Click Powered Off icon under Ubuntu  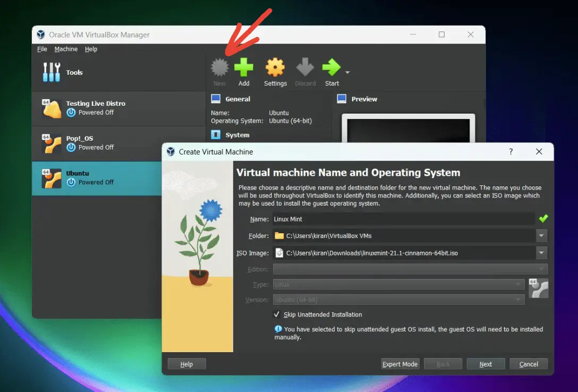tap(71, 182)
